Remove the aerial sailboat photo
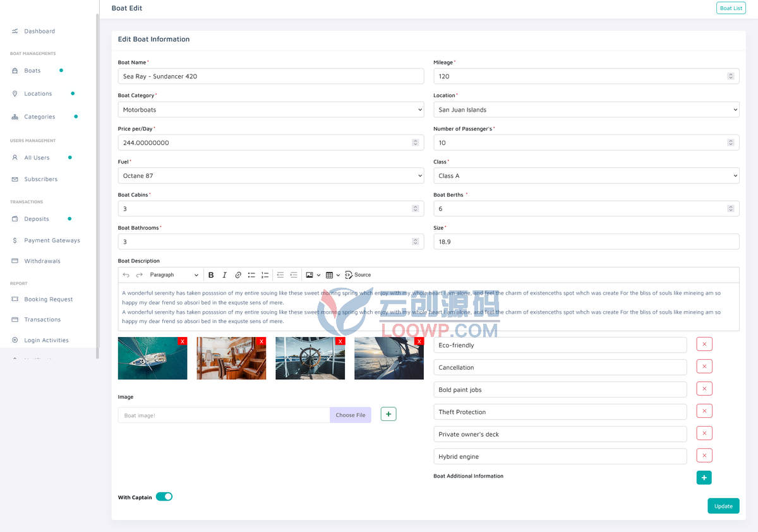758x532 pixels. point(183,341)
